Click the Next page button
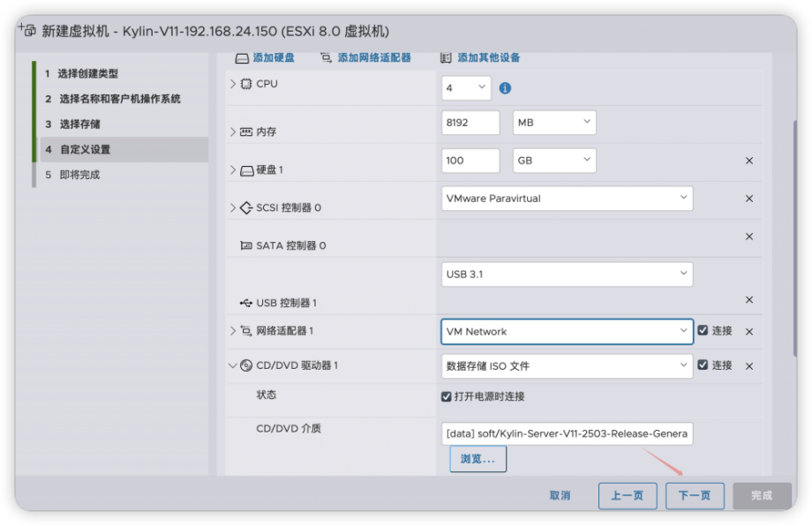The height and width of the screenshot is (526, 812). [x=695, y=496]
